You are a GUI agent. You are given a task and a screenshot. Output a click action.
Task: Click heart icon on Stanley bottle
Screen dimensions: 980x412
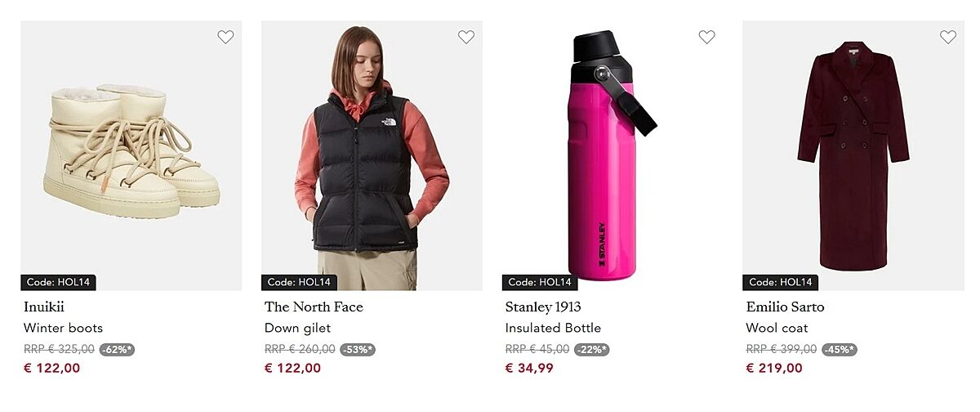pos(707,37)
